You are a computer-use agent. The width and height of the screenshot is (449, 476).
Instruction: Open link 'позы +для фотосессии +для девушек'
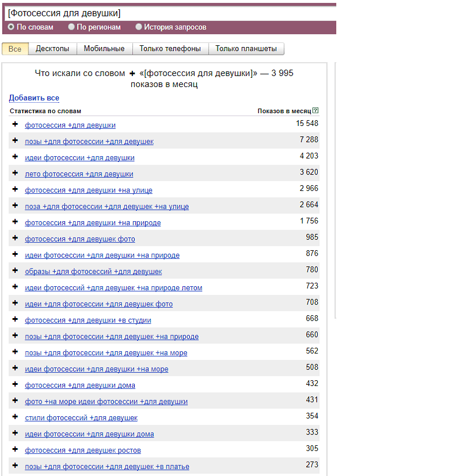pyautogui.click(x=89, y=142)
